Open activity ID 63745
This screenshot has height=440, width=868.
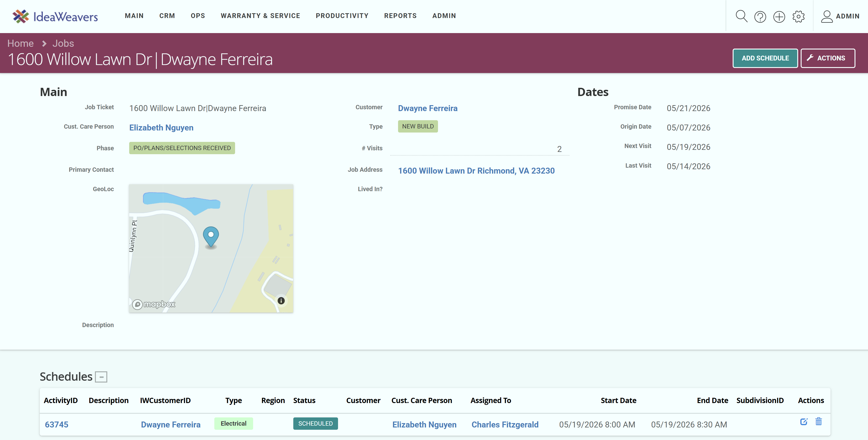click(57, 425)
